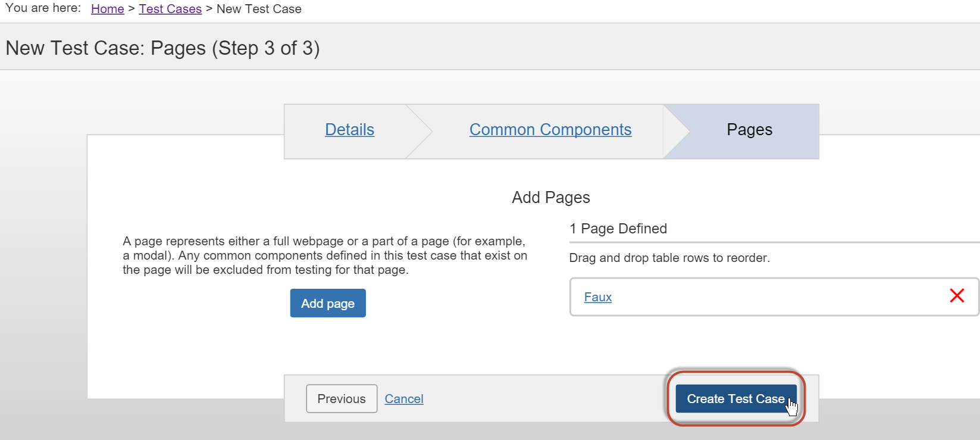Click the Create Test Case button

pyautogui.click(x=735, y=399)
